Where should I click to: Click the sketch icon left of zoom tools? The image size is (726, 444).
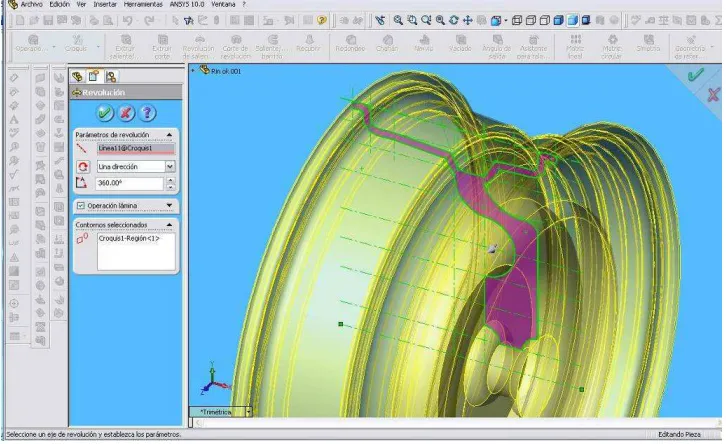[380, 20]
